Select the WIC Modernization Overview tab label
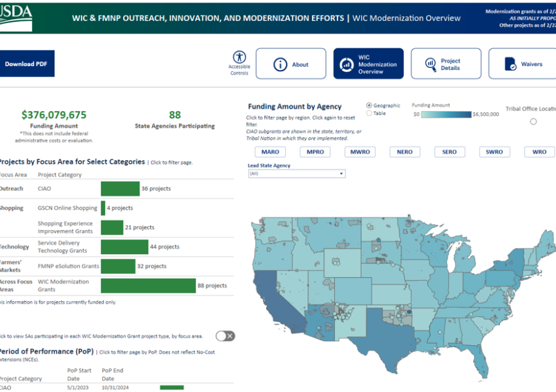556x392 pixels. pyautogui.click(x=377, y=65)
